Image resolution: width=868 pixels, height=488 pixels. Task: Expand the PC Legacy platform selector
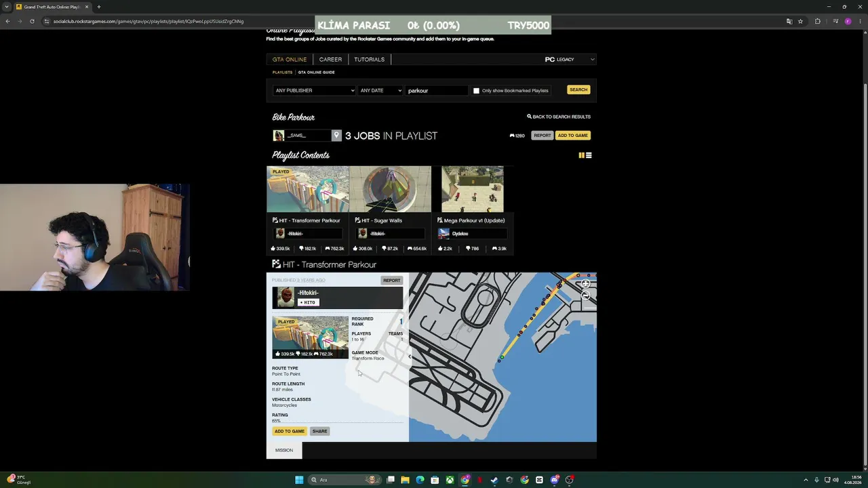click(570, 60)
